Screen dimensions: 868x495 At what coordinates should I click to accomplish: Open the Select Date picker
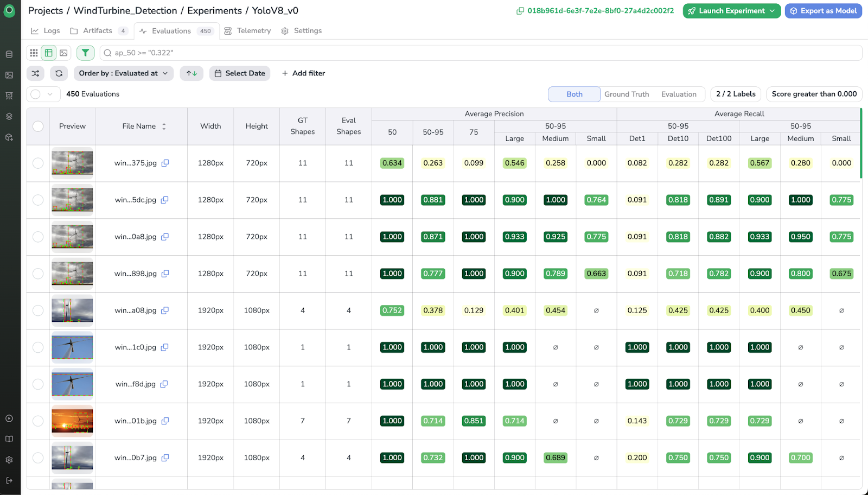[240, 73]
